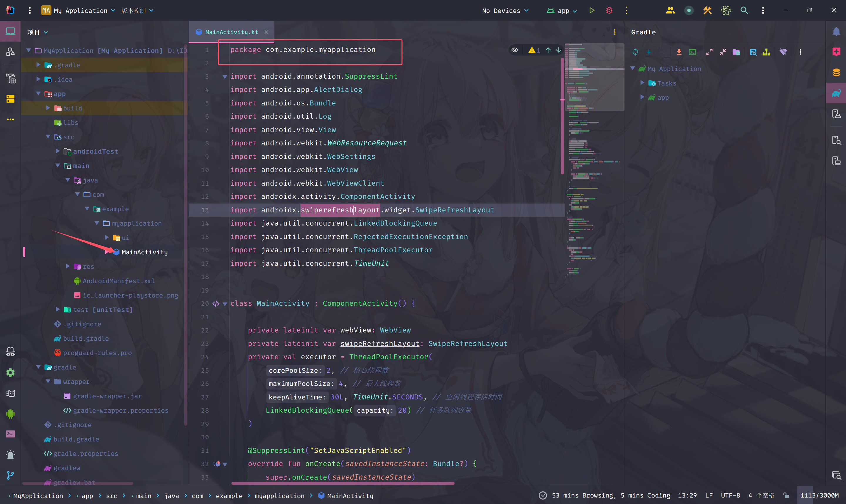Open the Git branch tool window
This screenshot has height=504, width=846.
point(11,475)
